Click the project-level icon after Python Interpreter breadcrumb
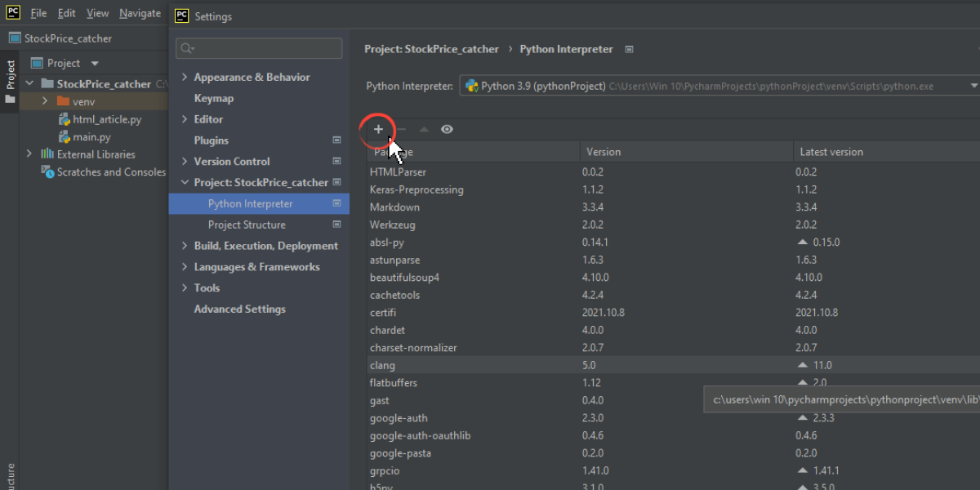 tap(629, 49)
